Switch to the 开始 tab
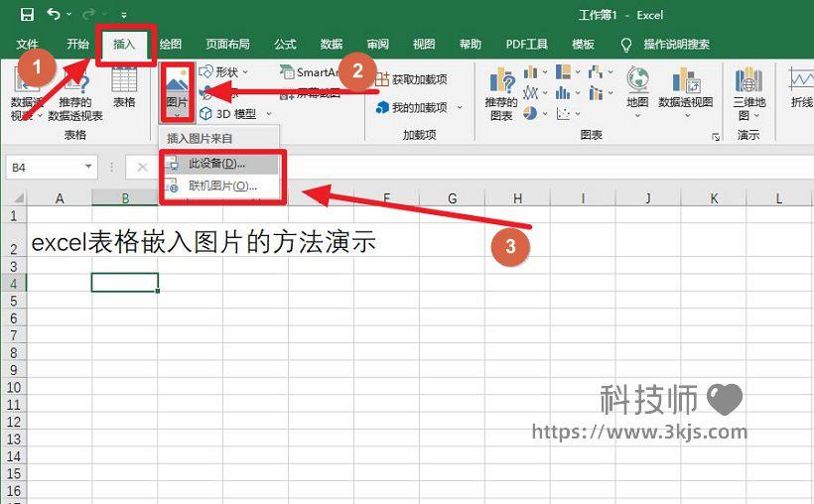 [x=77, y=44]
